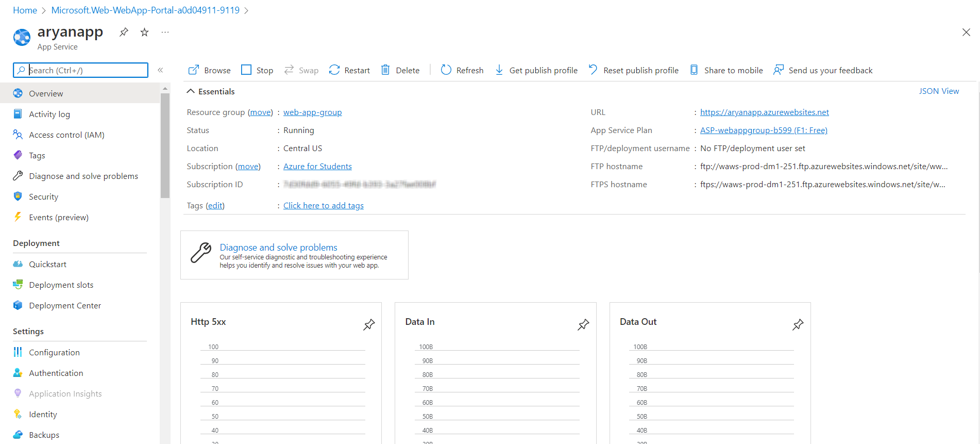
Task: Click the Data Out chart title
Action: click(638, 322)
